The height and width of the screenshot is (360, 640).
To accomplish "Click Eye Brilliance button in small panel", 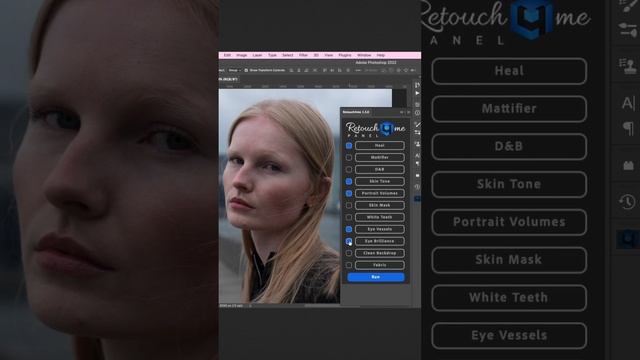I will click(380, 241).
